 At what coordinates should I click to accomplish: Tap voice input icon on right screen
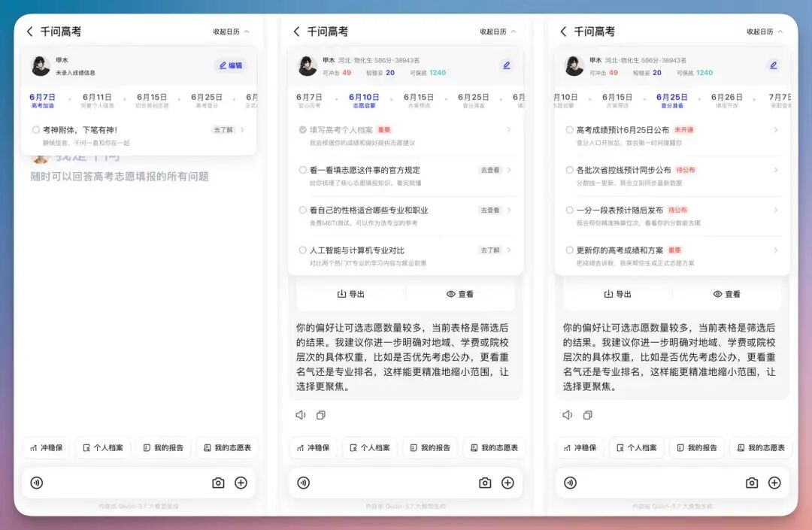570,483
